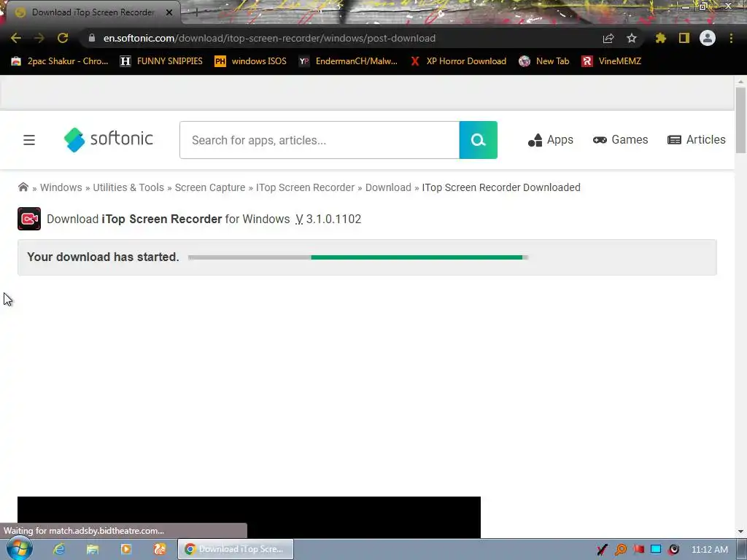The width and height of the screenshot is (747, 560).
Task: Open the Articles section
Action: click(x=697, y=140)
